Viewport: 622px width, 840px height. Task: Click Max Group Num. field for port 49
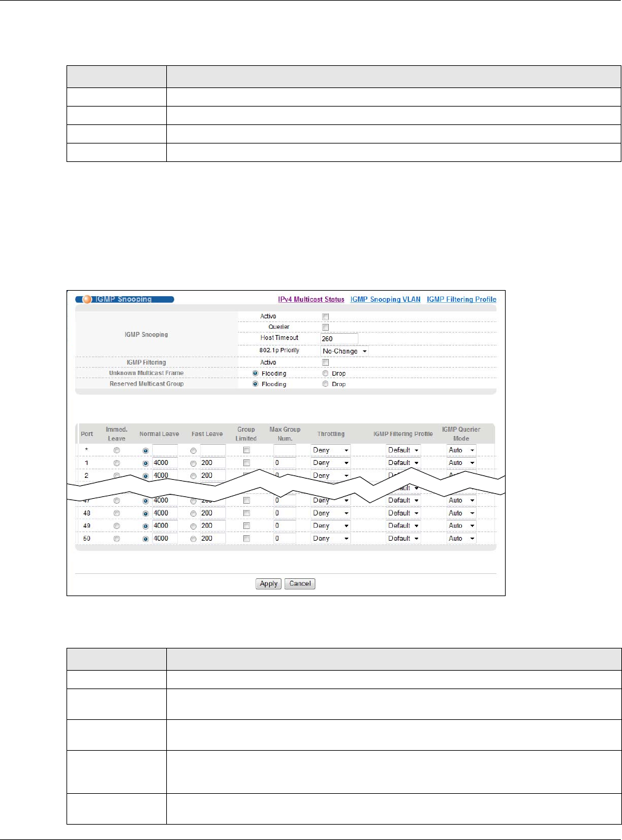(285, 525)
